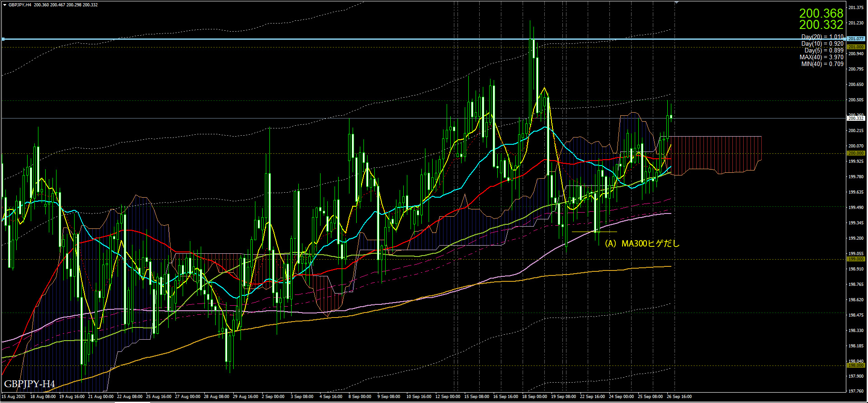Select the light-blue 201.077 price label on axis

[856, 39]
